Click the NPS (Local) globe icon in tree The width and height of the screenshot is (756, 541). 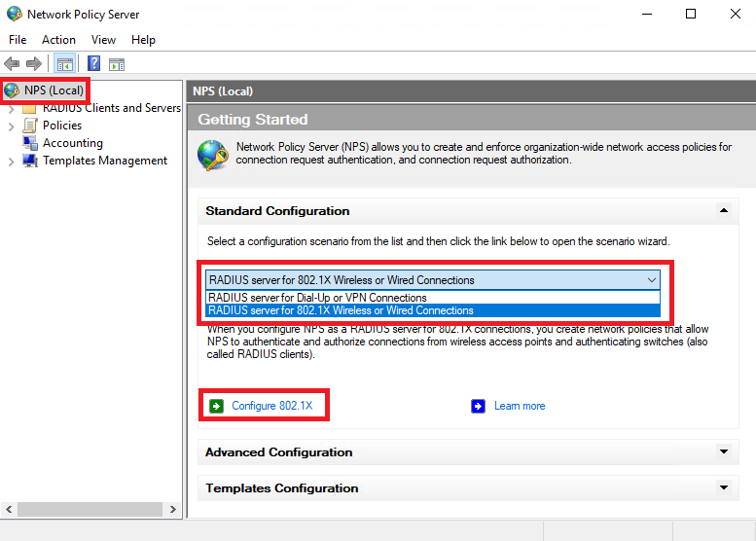click(12, 90)
